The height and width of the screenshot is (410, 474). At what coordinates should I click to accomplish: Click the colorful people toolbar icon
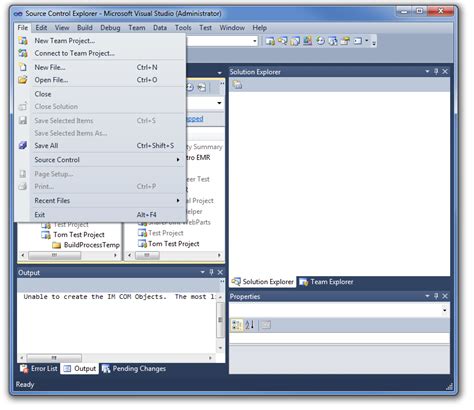click(x=308, y=41)
